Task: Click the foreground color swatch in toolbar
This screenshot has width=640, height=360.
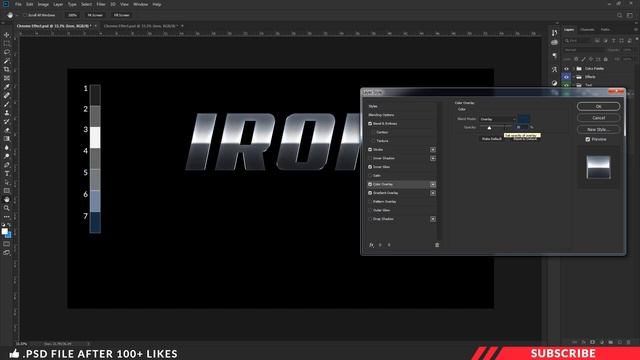Action: [x=4, y=231]
